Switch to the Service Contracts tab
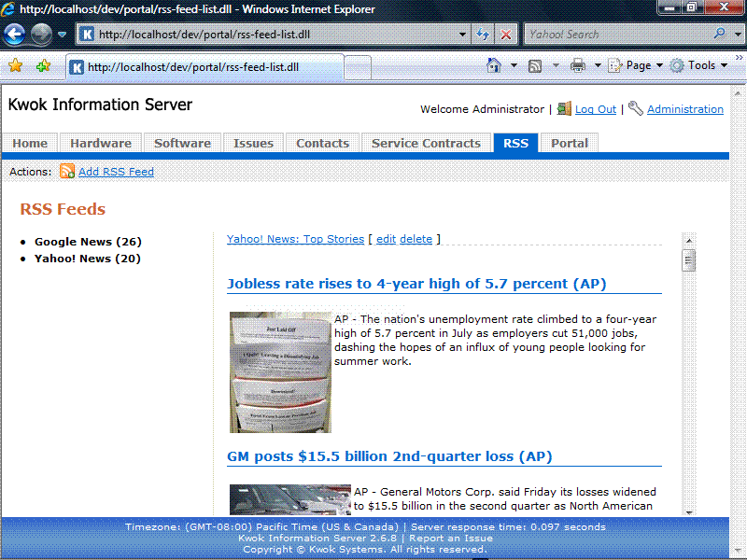 pos(426,143)
